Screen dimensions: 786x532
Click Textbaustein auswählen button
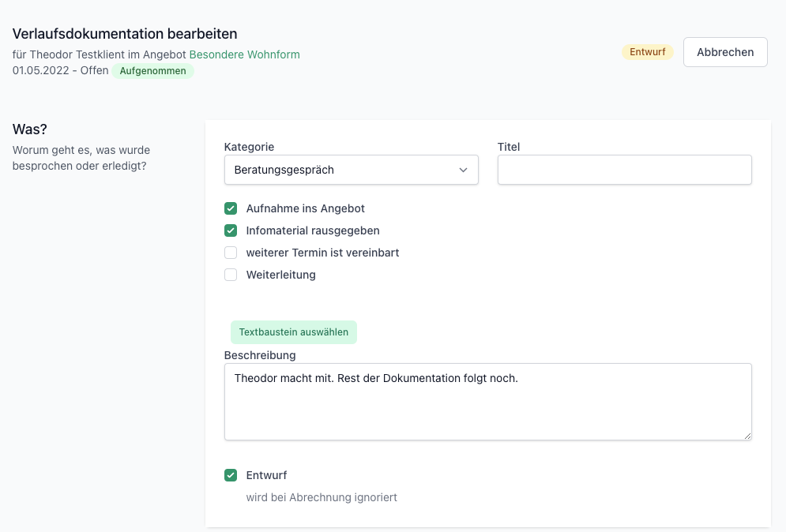click(x=294, y=332)
